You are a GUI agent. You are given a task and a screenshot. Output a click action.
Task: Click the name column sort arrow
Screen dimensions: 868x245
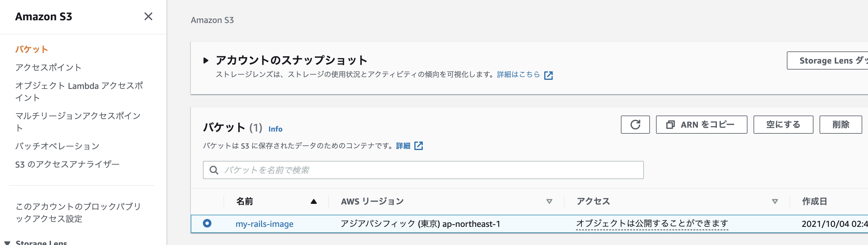pos(313,201)
